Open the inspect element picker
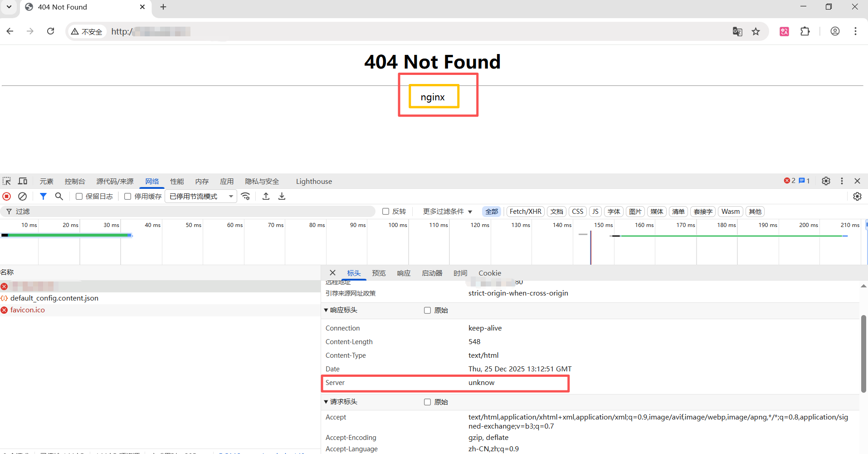 [7, 181]
